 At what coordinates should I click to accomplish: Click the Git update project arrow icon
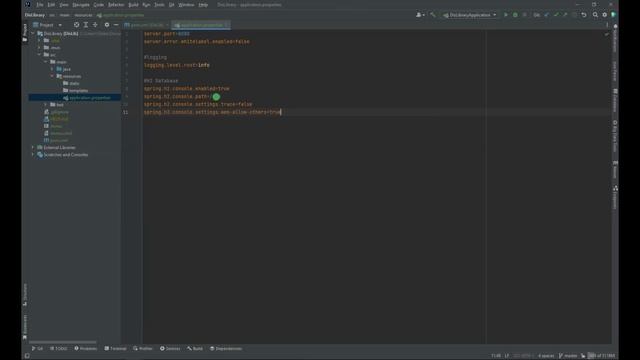[547, 15]
